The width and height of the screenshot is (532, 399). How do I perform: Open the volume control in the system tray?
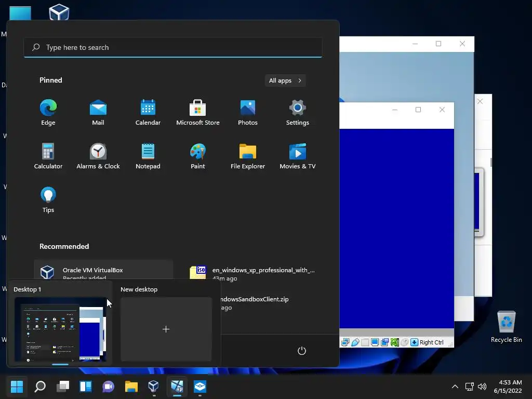[482, 387]
